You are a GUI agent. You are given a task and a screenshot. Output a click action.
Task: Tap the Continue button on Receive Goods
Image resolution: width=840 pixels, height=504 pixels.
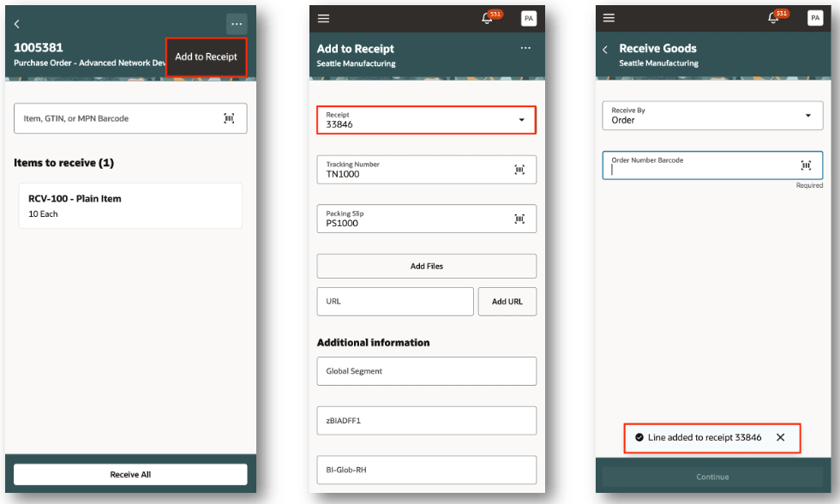click(x=712, y=477)
